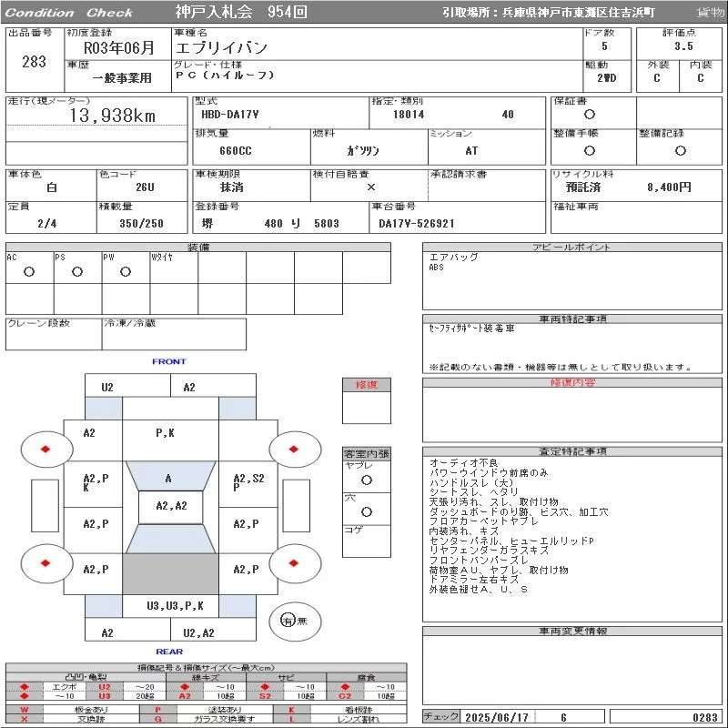Select the AC equipment circle mark
The image size is (728, 728).
(x=29, y=271)
